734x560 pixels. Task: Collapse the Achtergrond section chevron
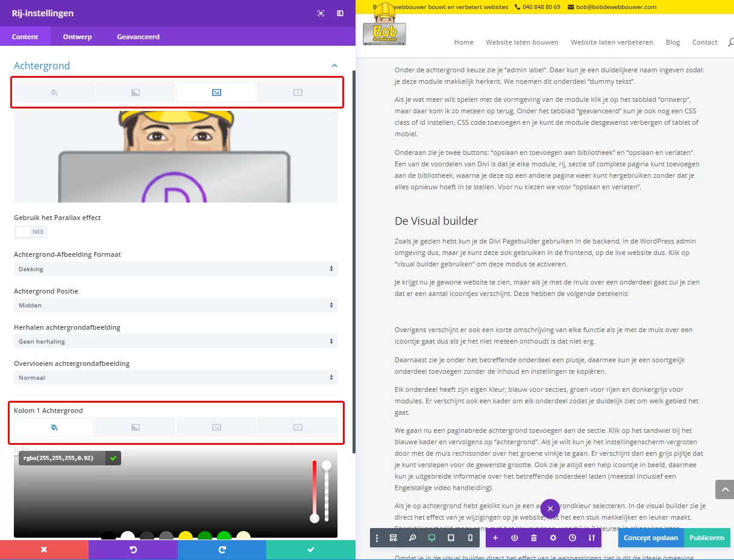(334, 64)
